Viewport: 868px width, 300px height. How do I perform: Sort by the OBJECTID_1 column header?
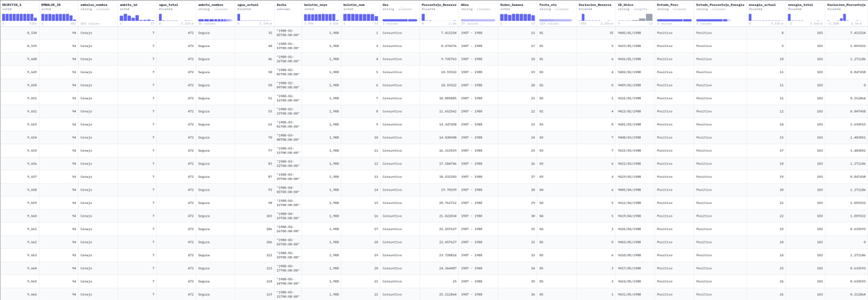coord(12,4)
